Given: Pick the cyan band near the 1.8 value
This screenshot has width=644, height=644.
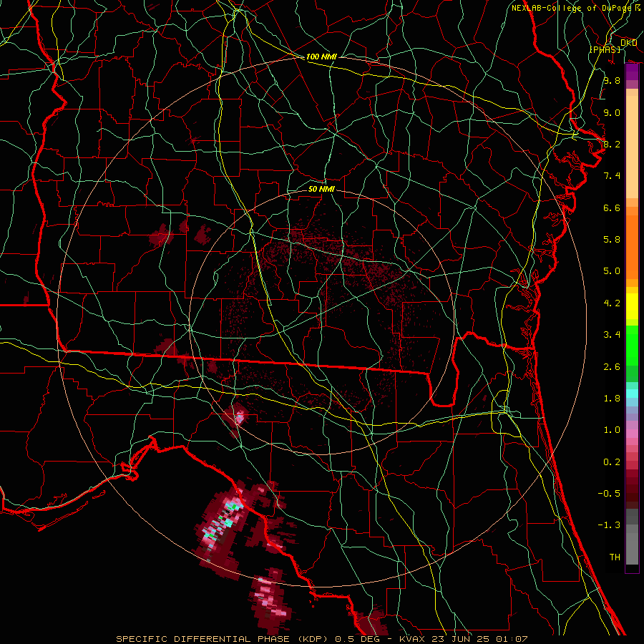Looking at the screenshot, I should pos(632,394).
